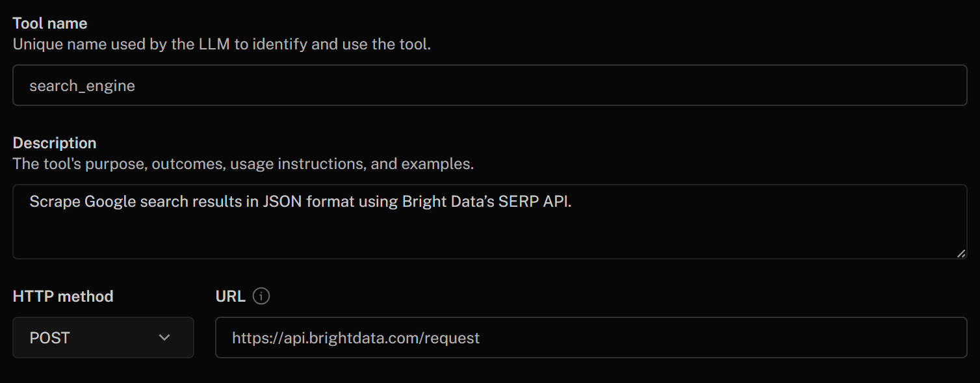Click inside the Description textarea
This screenshot has width=980, height=383.
point(455,221)
